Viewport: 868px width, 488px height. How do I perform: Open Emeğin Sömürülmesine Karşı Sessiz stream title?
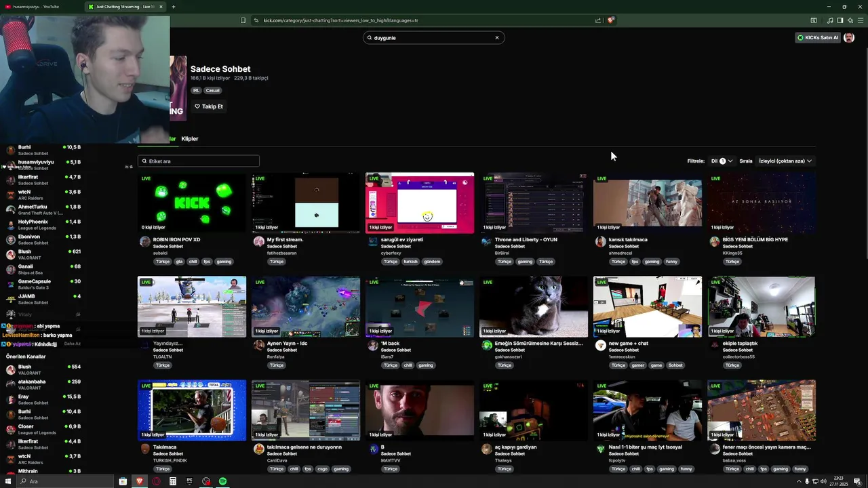pyautogui.click(x=539, y=344)
